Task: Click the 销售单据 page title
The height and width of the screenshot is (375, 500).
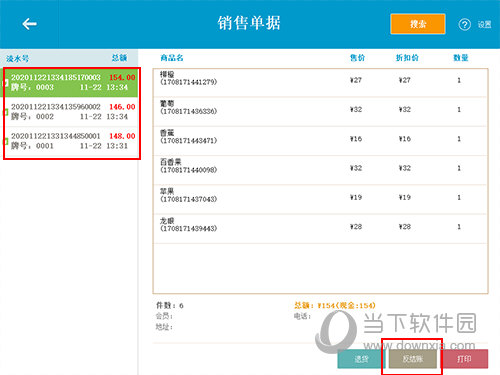Action: pyautogui.click(x=249, y=23)
